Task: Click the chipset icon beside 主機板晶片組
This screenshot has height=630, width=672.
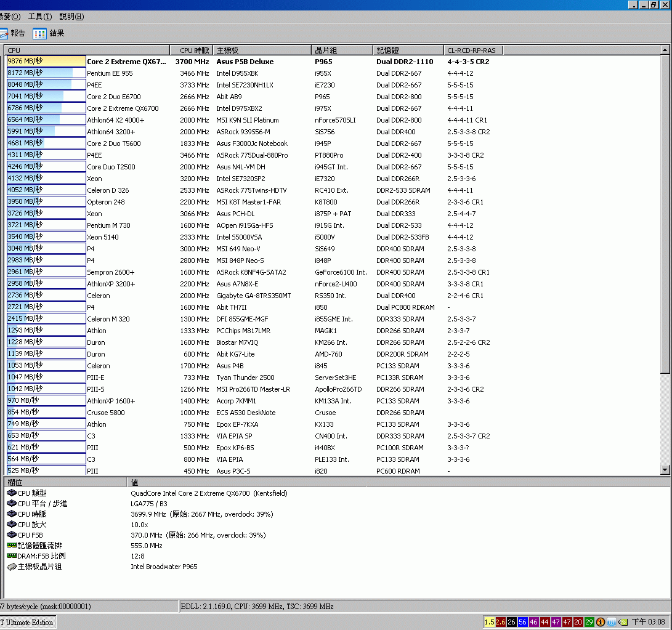Action: point(12,566)
